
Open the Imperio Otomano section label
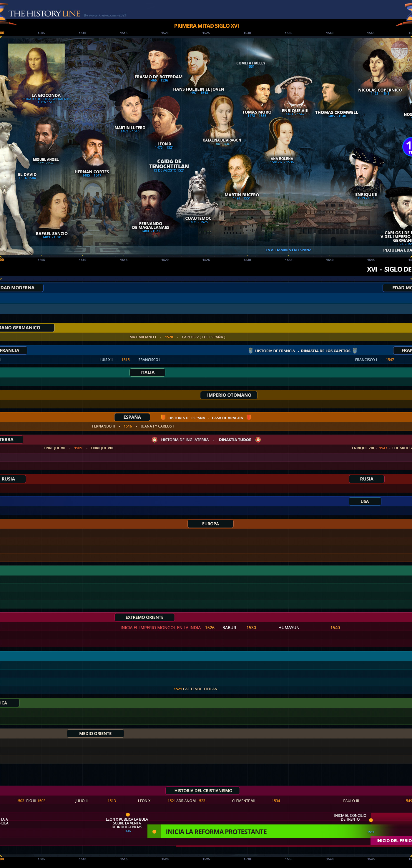click(229, 395)
